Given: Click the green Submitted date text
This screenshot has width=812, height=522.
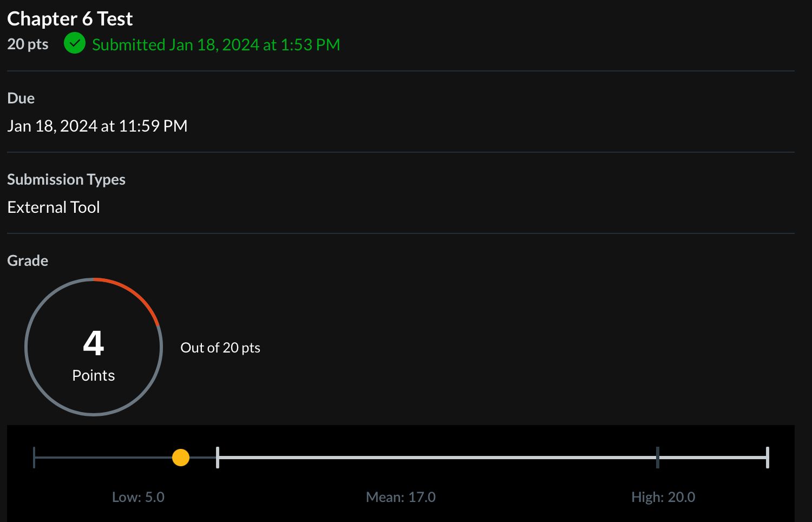Looking at the screenshot, I should (x=216, y=44).
